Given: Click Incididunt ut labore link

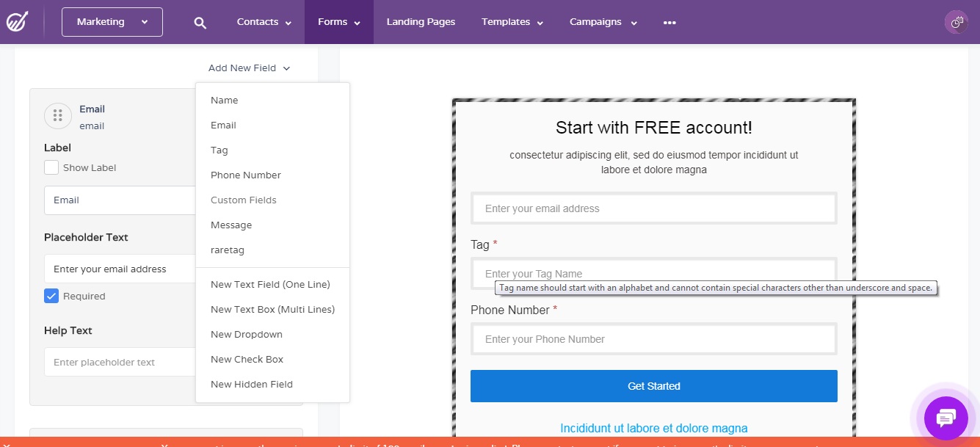Looking at the screenshot, I should (x=653, y=428).
